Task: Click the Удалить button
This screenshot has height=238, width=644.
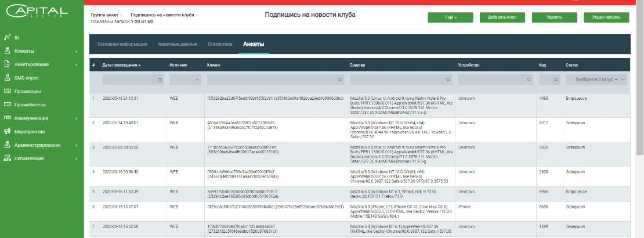Action: pos(555,17)
